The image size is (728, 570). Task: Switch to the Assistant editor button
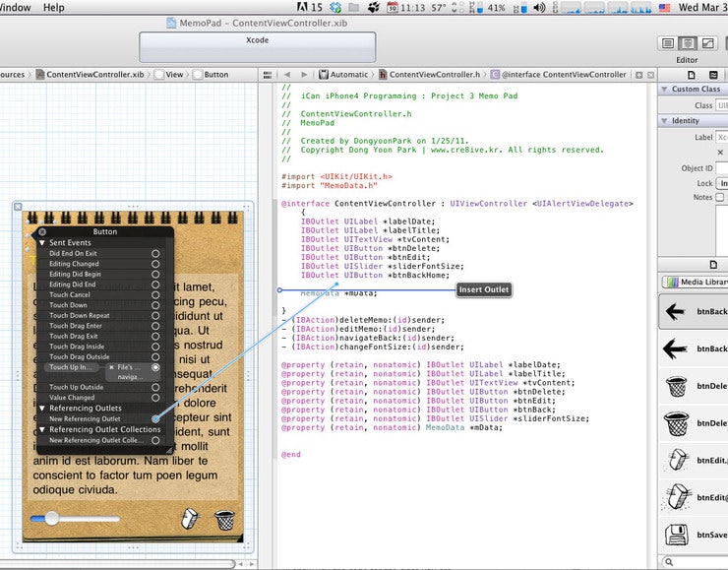[x=687, y=44]
